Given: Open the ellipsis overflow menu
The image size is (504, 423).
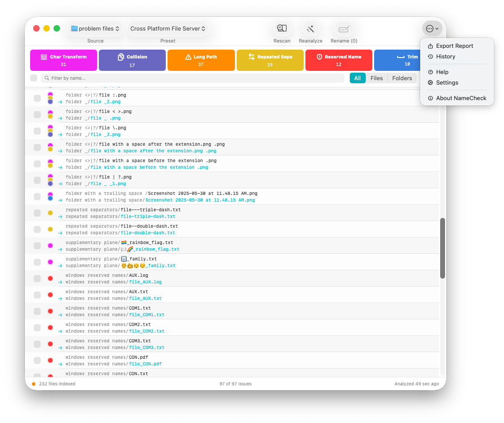Looking at the screenshot, I should click(x=432, y=28).
